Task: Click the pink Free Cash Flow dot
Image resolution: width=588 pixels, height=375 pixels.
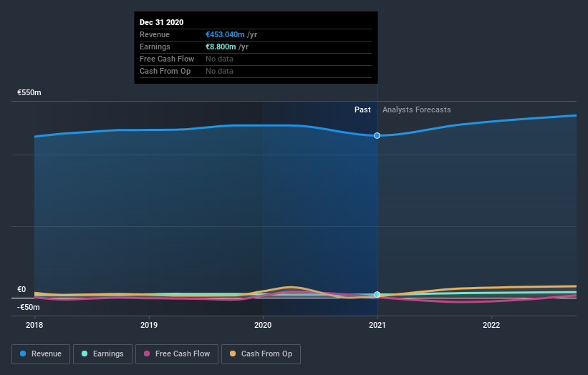Action: (x=147, y=354)
